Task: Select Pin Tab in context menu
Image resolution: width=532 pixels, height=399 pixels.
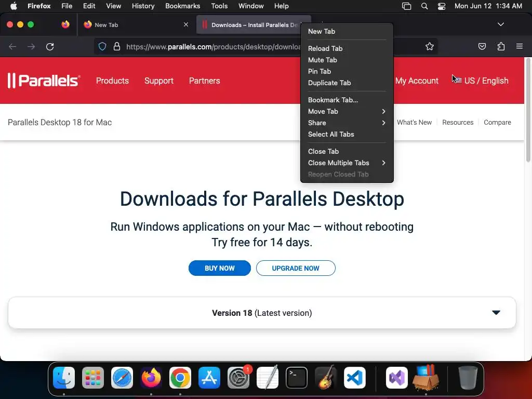Action: click(x=347, y=72)
